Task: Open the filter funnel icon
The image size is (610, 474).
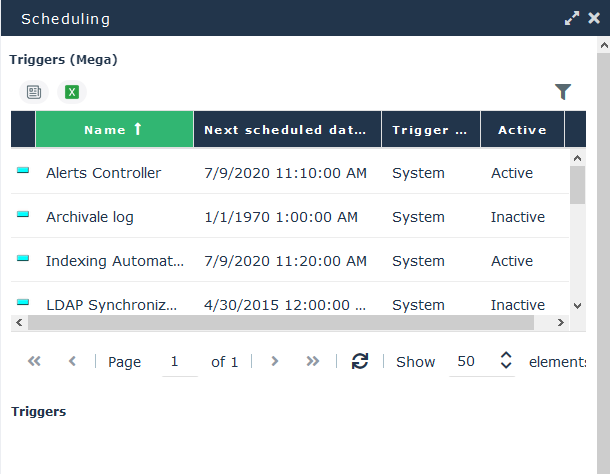Action: (563, 92)
